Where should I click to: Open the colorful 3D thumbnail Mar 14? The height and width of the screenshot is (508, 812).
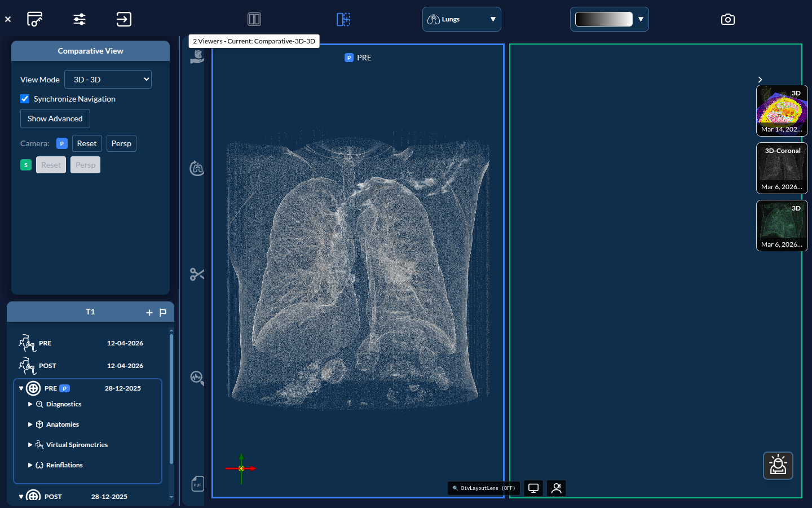(782, 111)
